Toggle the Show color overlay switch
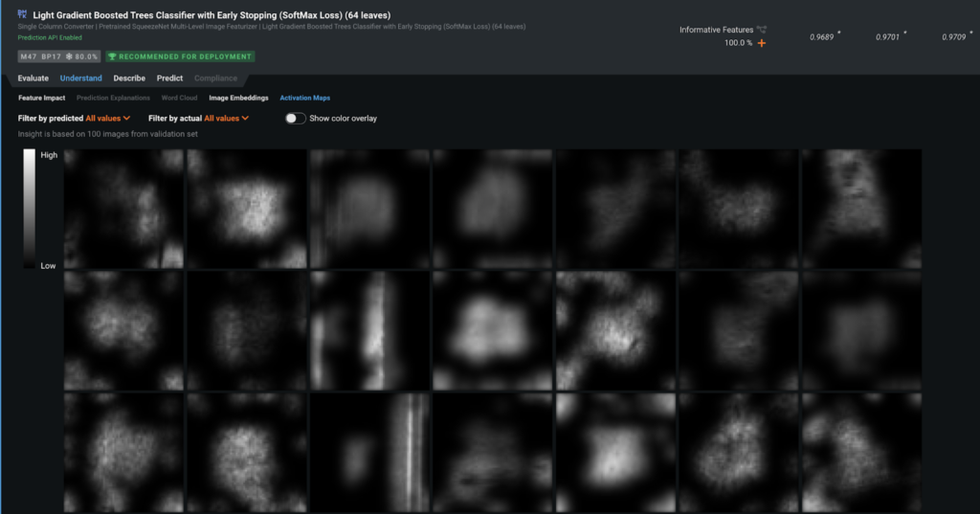 tap(295, 118)
